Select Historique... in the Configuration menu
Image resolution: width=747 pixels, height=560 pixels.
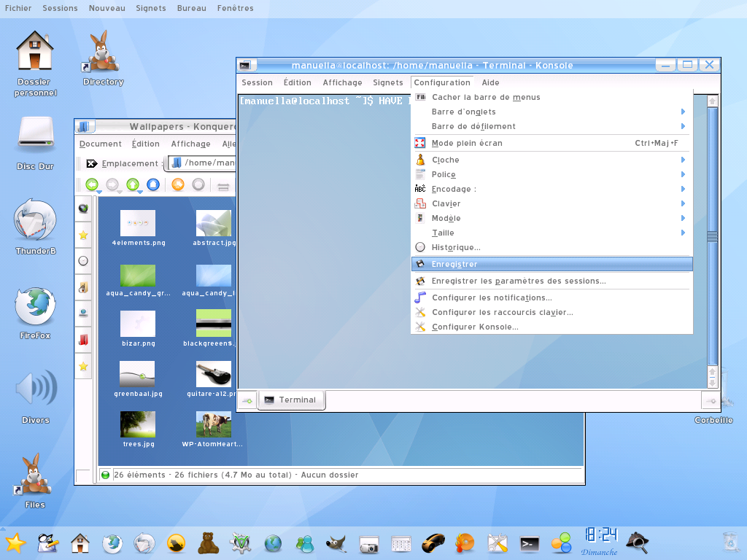551,248
